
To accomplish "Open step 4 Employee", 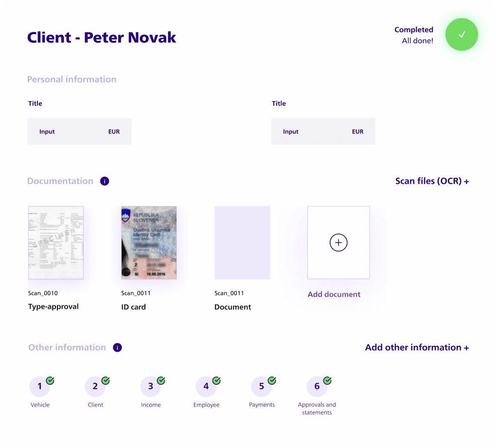I will [206, 386].
